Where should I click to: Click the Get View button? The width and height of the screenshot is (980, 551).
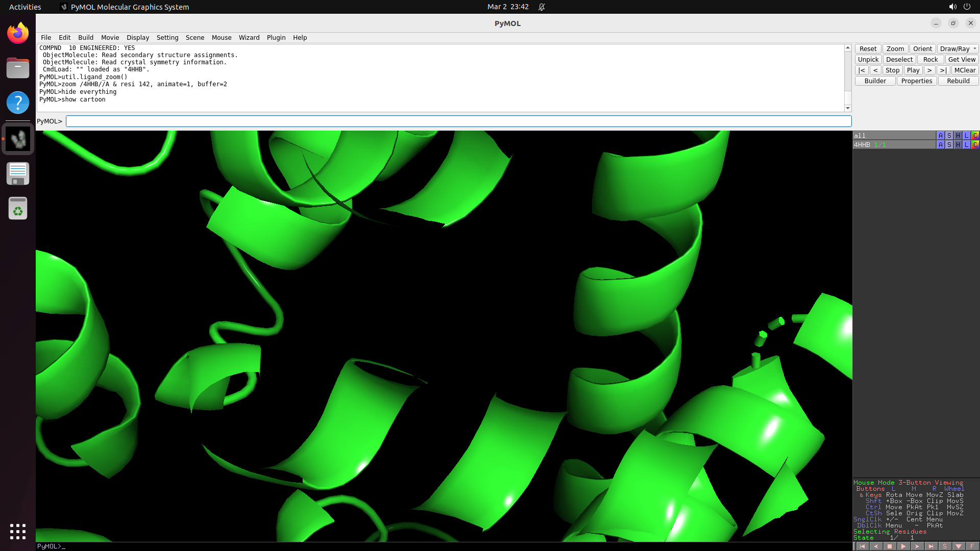[x=962, y=59]
